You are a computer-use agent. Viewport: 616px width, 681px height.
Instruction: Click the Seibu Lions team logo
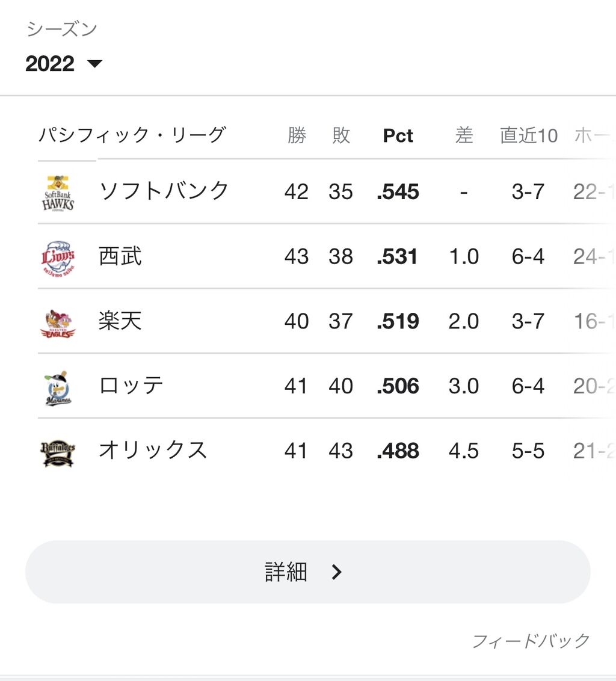click(x=58, y=257)
